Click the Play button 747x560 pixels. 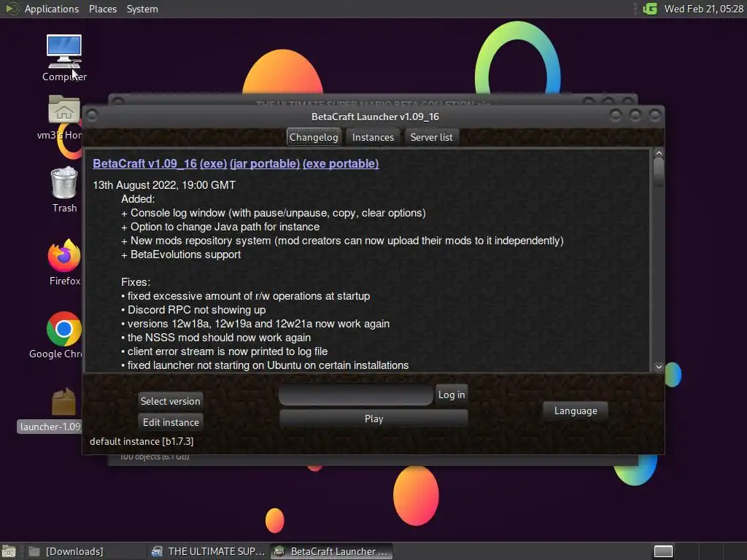click(x=374, y=419)
